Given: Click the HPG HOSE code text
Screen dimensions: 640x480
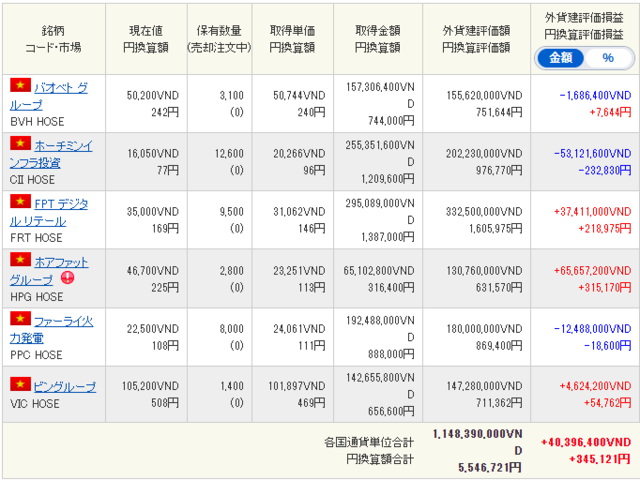Looking at the screenshot, I should [x=37, y=297].
